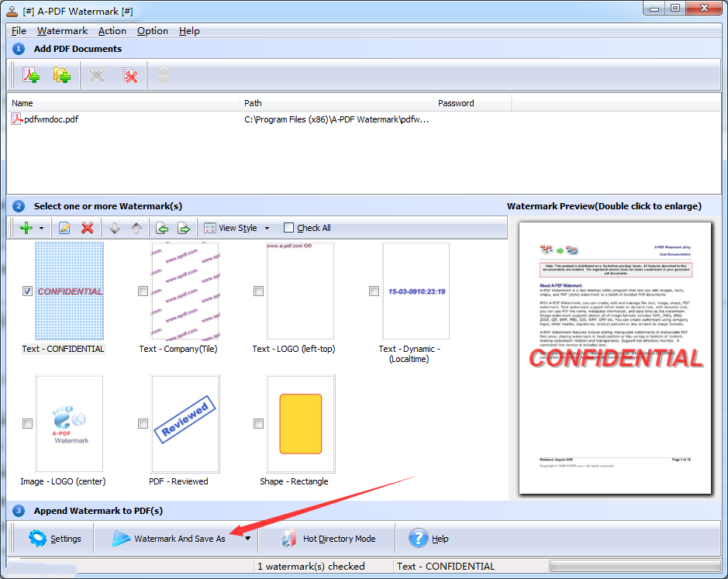Click the View Style grid icon
This screenshot has height=579, width=728.
point(210,228)
